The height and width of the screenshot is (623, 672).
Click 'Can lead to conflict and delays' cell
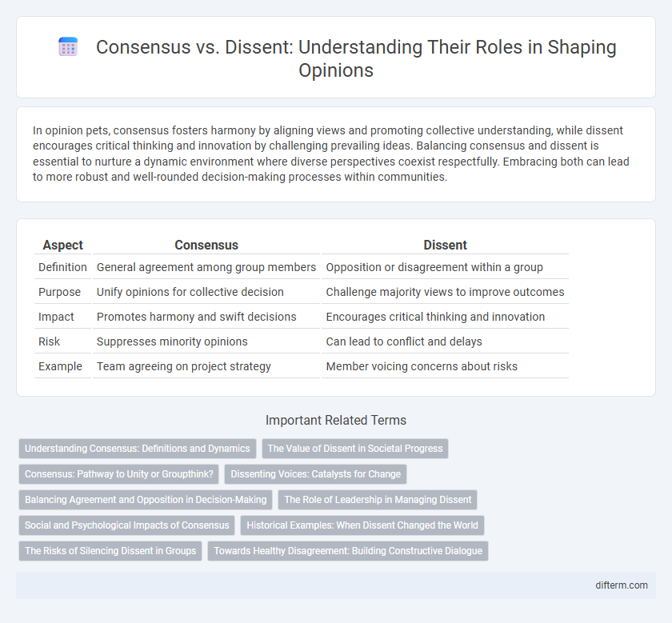click(445, 342)
